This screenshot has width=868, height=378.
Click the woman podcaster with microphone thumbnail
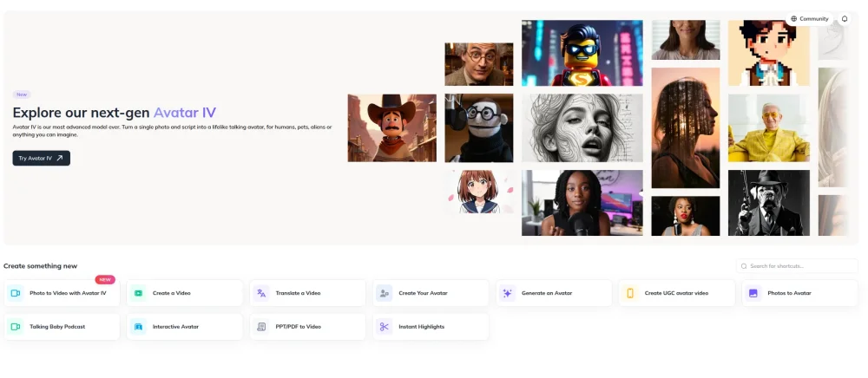pyautogui.click(x=582, y=203)
